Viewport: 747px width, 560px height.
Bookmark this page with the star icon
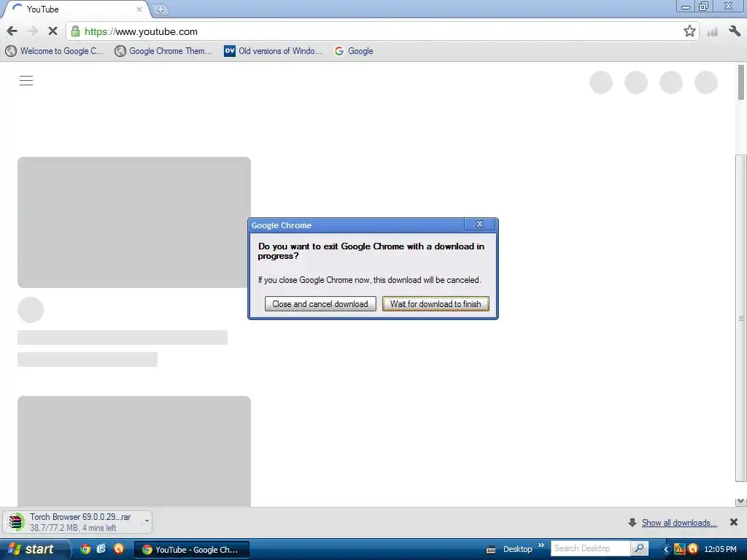(689, 31)
